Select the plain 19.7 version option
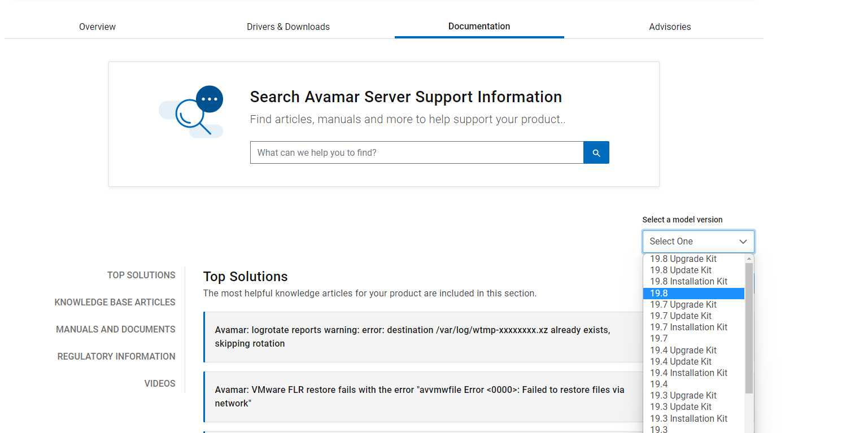Image resolution: width=868 pixels, height=433 pixels. (x=693, y=338)
